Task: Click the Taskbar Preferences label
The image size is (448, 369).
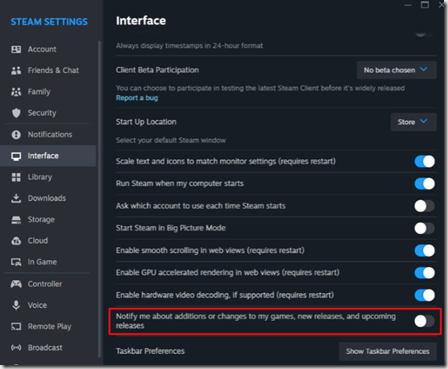Action: [x=150, y=351]
